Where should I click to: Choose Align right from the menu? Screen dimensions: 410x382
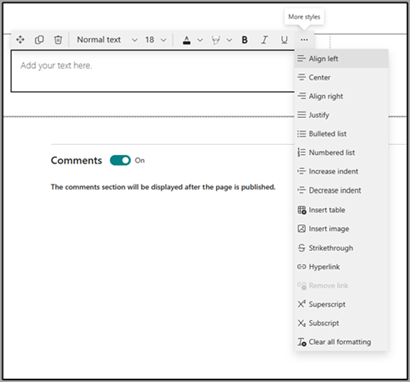[341, 96]
